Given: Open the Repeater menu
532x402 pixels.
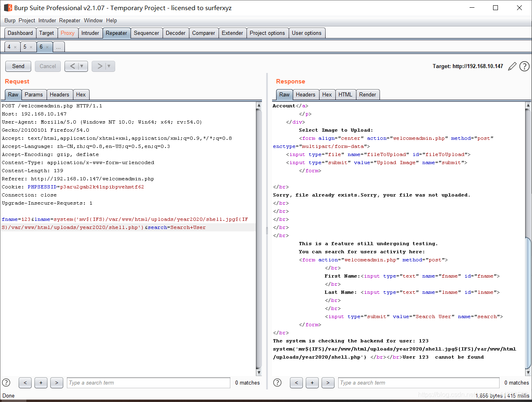Looking at the screenshot, I should pyautogui.click(x=70, y=20).
